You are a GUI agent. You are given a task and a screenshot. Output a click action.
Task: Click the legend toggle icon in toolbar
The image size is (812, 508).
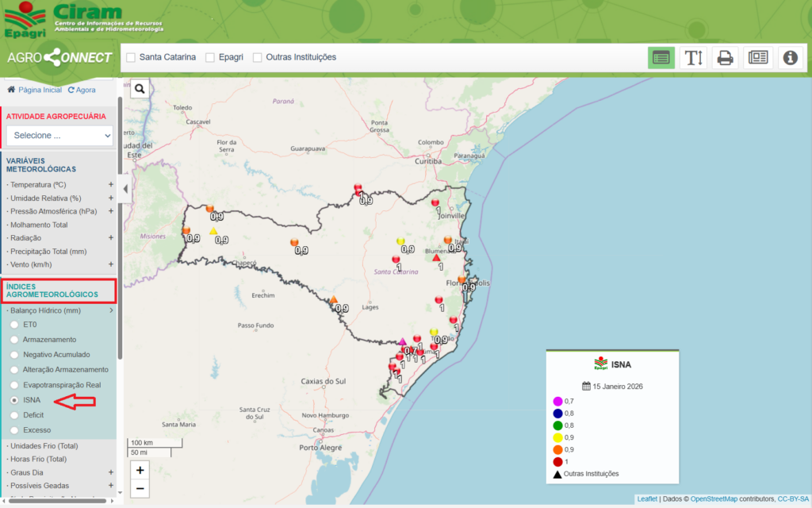[661, 57]
